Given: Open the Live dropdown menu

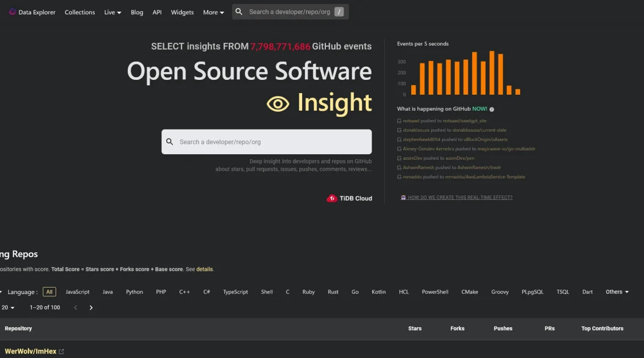Looking at the screenshot, I should (x=112, y=12).
